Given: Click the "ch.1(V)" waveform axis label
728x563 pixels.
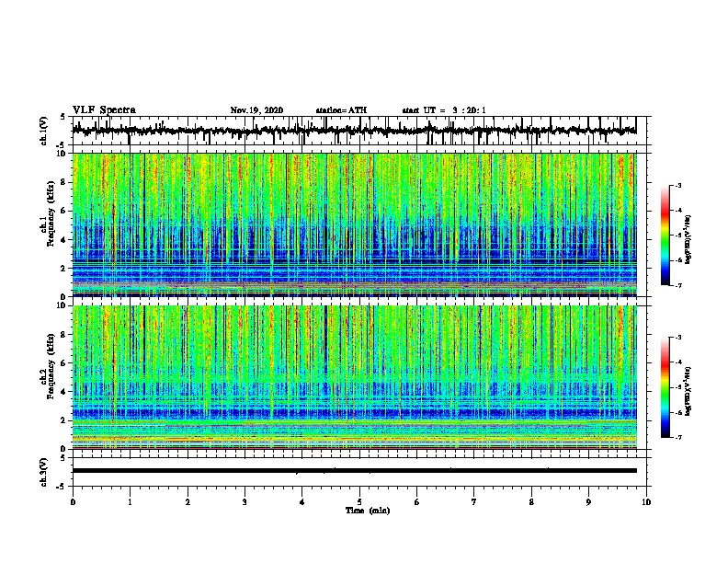Looking at the screenshot, I should click(44, 131).
